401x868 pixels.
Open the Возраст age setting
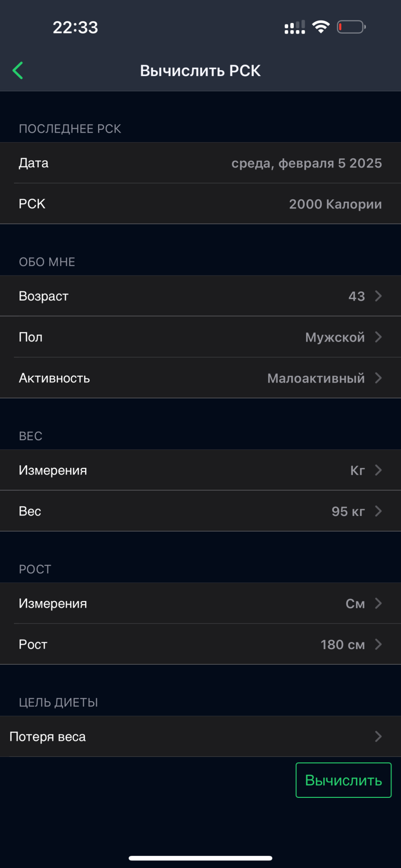[x=200, y=296]
